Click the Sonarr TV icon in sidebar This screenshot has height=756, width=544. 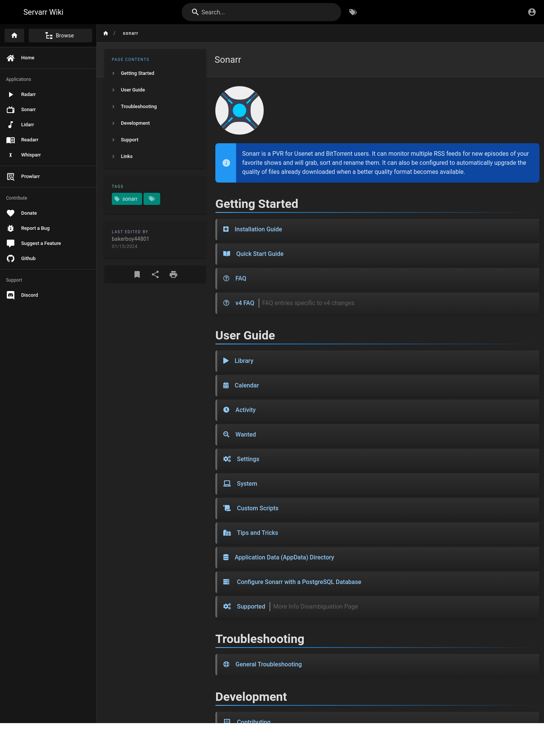click(x=11, y=110)
